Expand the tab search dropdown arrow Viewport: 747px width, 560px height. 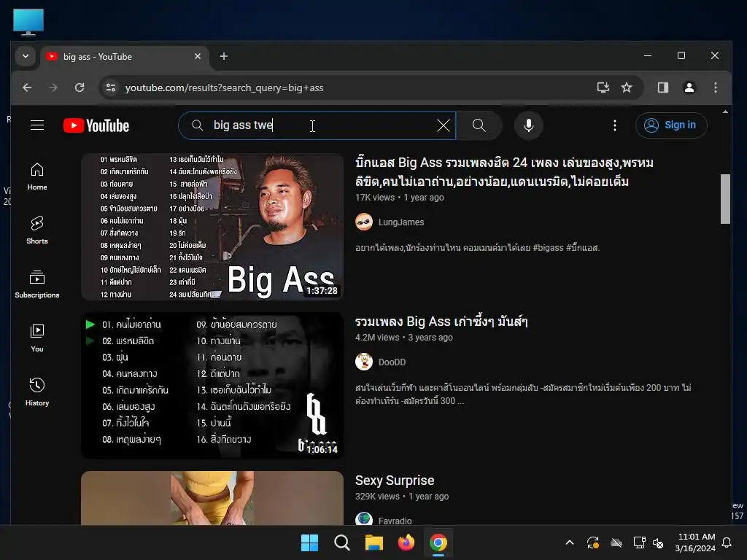point(26,56)
